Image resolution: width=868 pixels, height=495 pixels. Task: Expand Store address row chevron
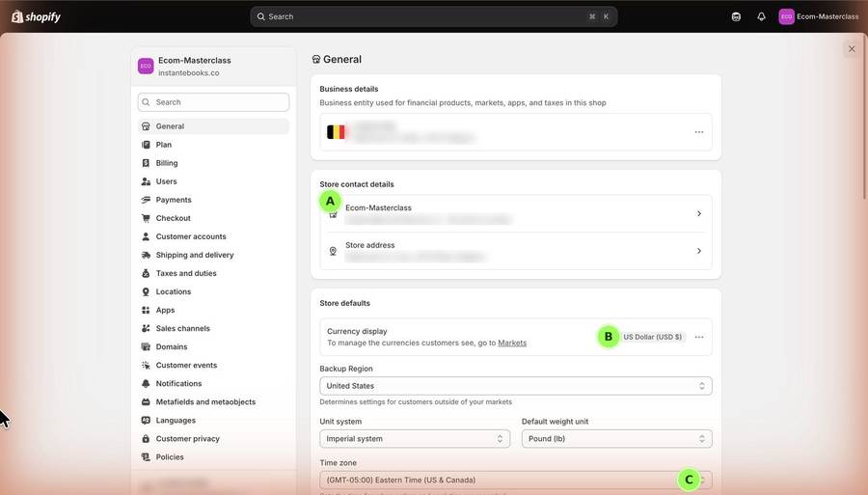click(x=698, y=251)
